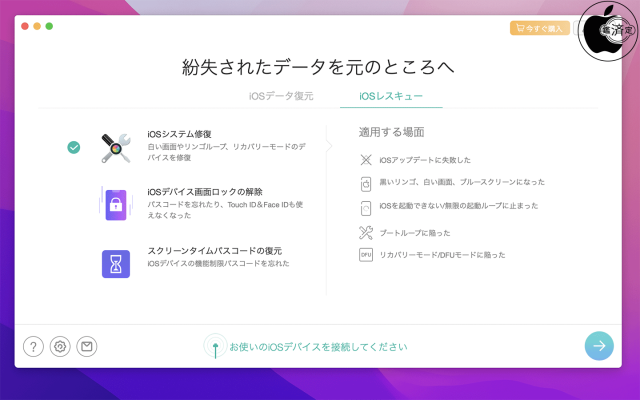
Task: Click お使いのiOSデバイスを接続してください message
Action: point(318,347)
